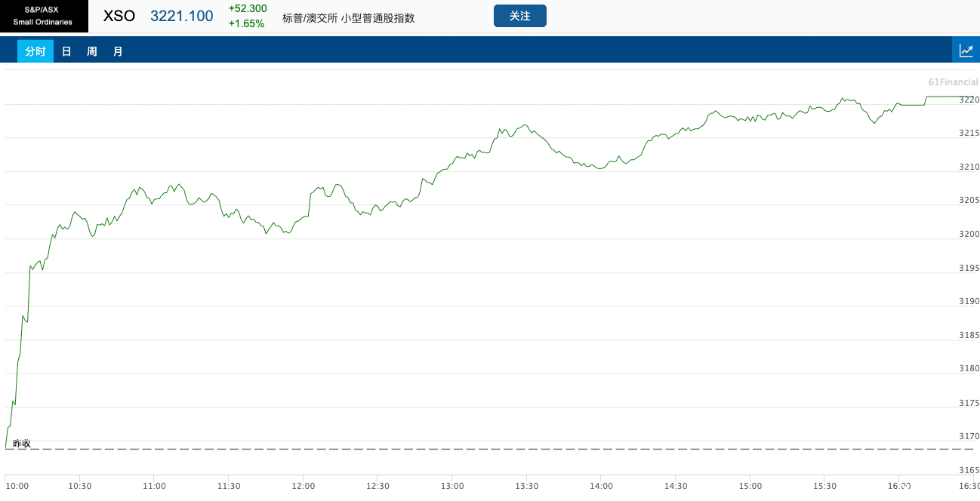This screenshot has width=980, height=501.
Task: Click the 13:30 time axis label
Action: pos(527,486)
